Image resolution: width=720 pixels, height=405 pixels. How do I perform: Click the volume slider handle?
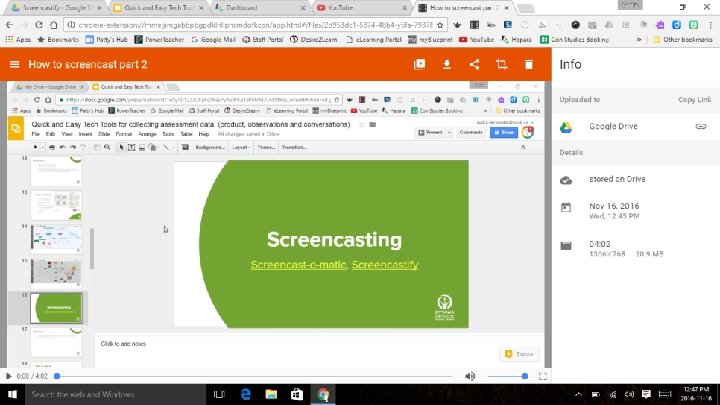coord(524,376)
